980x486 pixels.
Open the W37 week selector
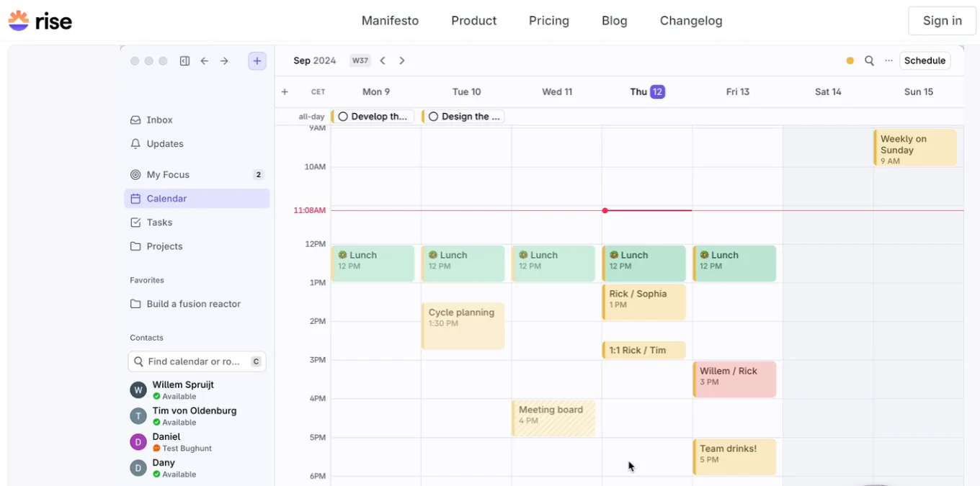point(360,60)
